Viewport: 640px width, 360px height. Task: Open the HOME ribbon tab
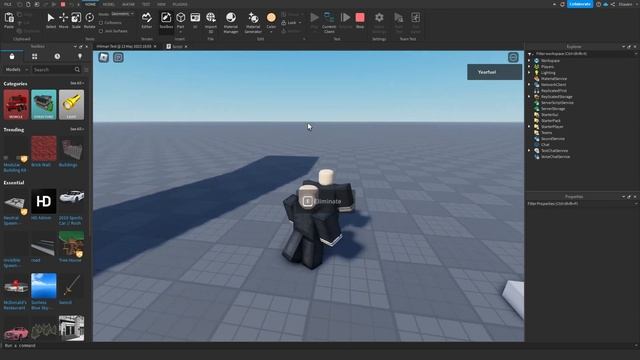(x=90, y=4)
